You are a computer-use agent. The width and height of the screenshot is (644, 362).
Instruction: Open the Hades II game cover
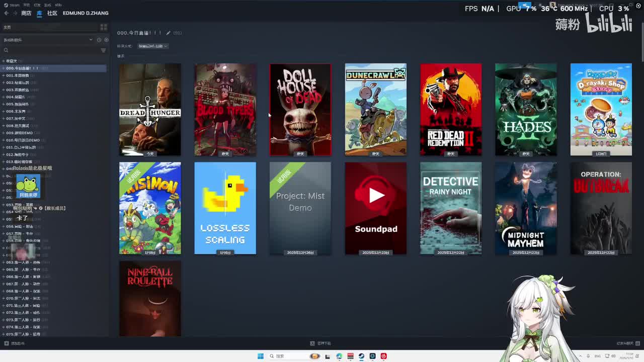click(526, 110)
